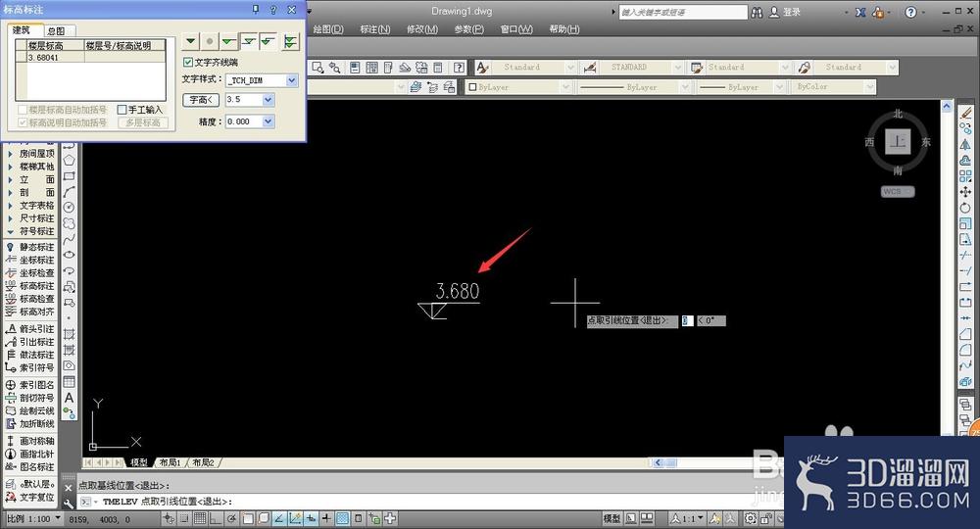Select the 索引符号 index symbol tool
This screenshot has height=529, width=980.
[30, 368]
